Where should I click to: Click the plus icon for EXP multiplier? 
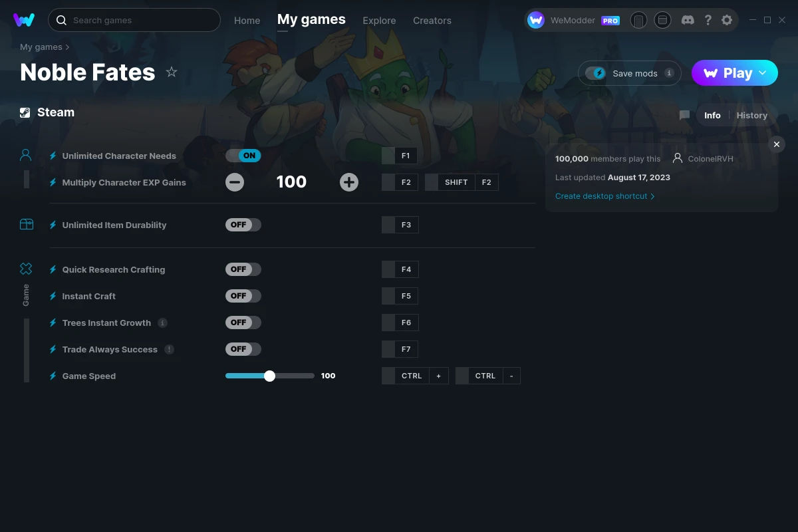pos(349,182)
